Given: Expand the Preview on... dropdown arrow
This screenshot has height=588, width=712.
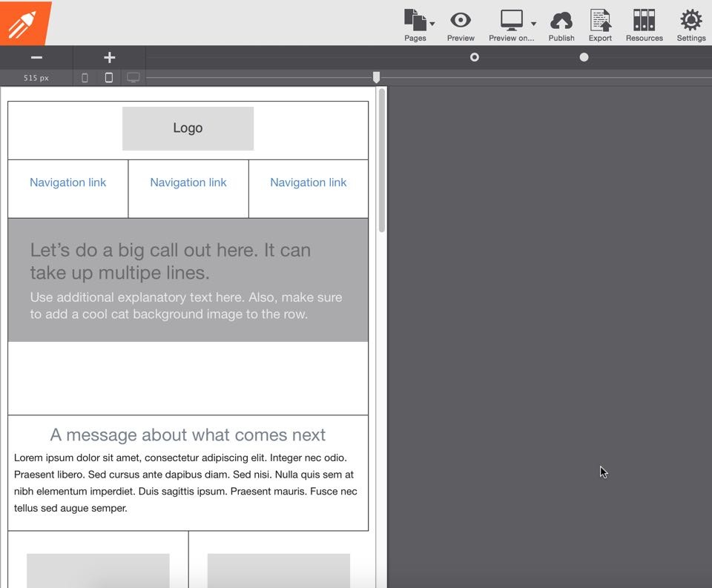Looking at the screenshot, I should click(533, 24).
